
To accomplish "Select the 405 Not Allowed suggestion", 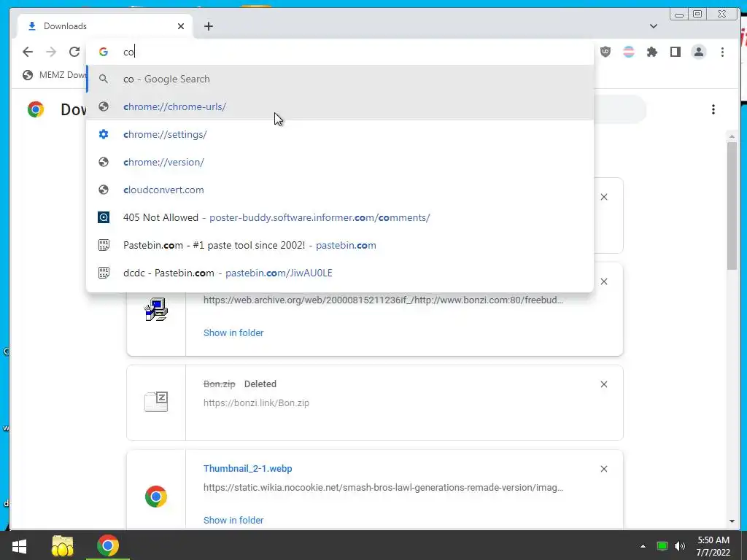I will click(340, 217).
